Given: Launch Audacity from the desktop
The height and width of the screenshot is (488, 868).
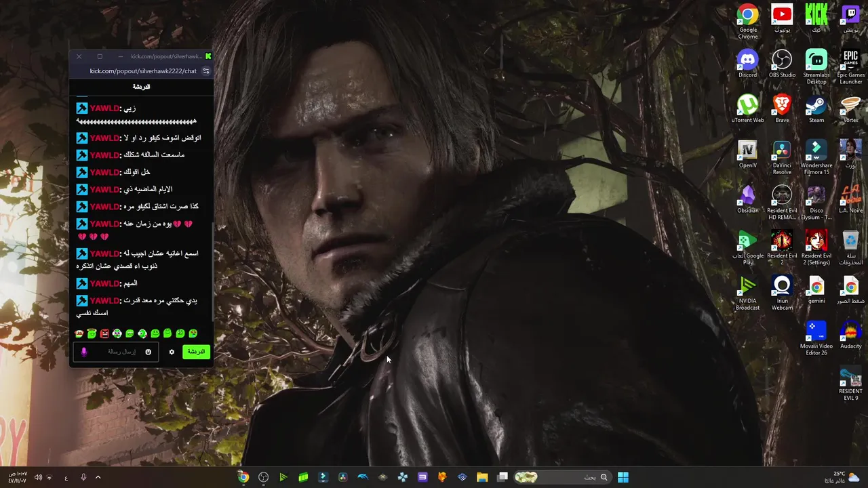Looking at the screenshot, I should tap(850, 335).
